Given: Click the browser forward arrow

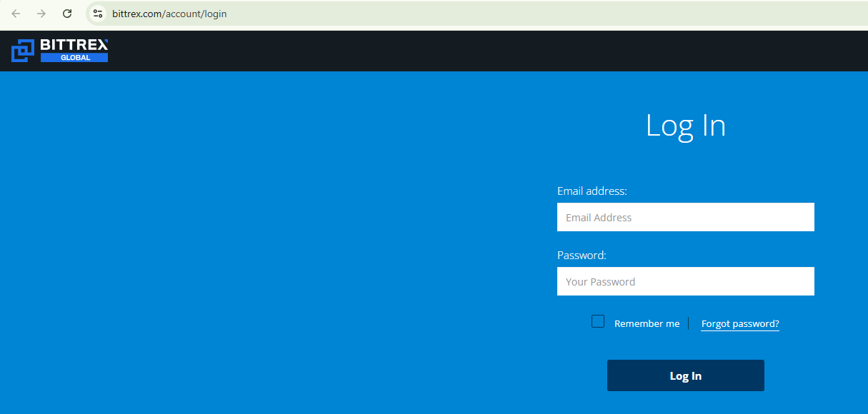Looking at the screenshot, I should point(41,14).
